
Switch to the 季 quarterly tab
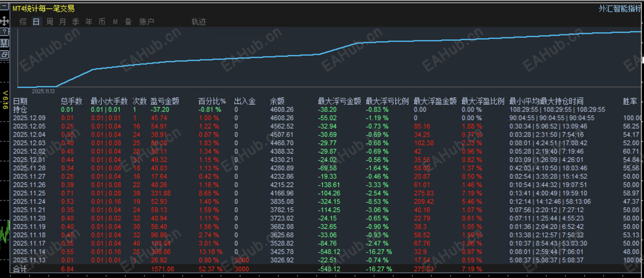(76, 22)
